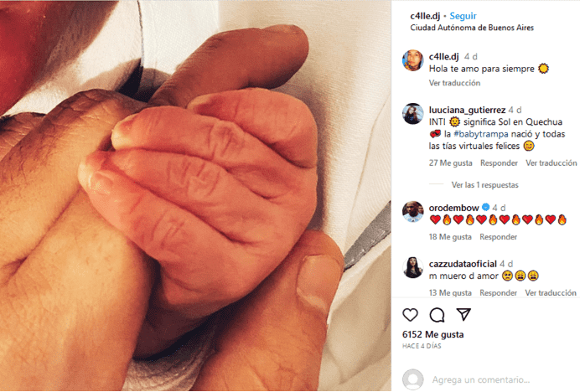Open c4lle.dj avatar next to the caption
Image resolution: width=580 pixels, height=392 pixels.
(x=413, y=60)
